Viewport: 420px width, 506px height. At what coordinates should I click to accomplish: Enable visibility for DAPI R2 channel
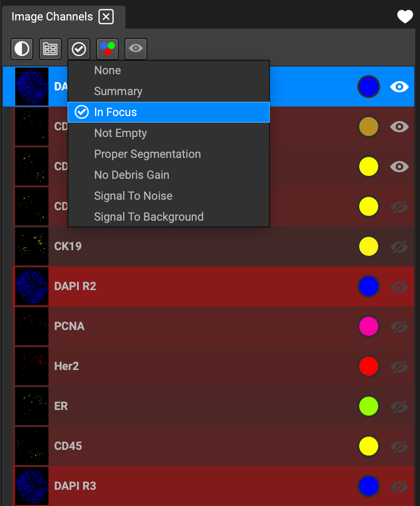click(400, 287)
